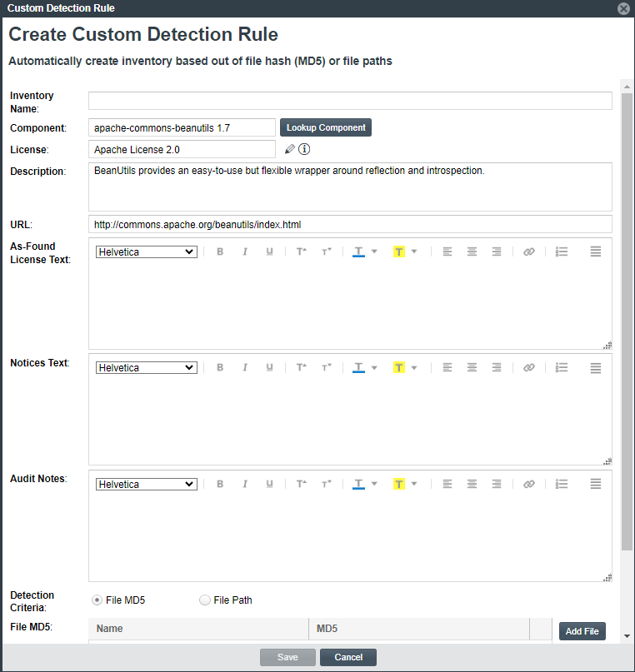Click the pencil icon to edit License

coord(290,150)
